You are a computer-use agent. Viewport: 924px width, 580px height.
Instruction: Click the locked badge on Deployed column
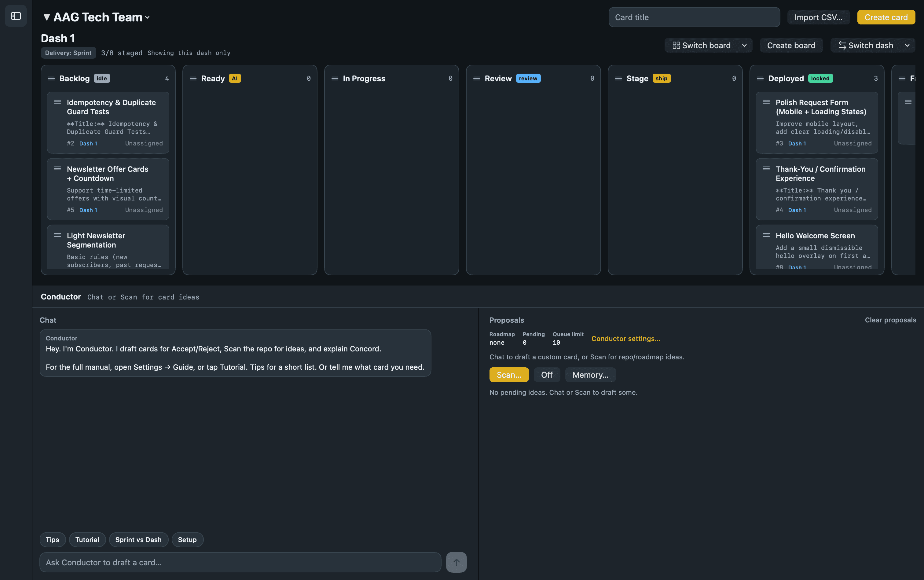coord(820,79)
